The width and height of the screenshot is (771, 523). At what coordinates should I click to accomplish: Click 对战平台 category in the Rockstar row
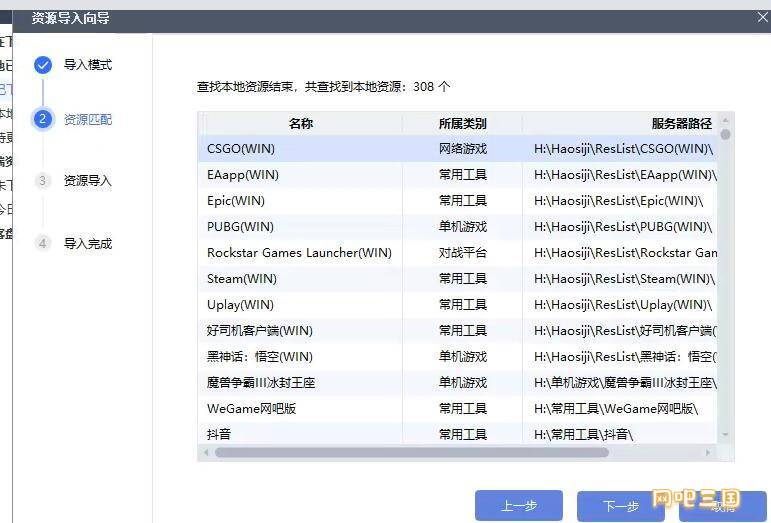[x=463, y=253]
